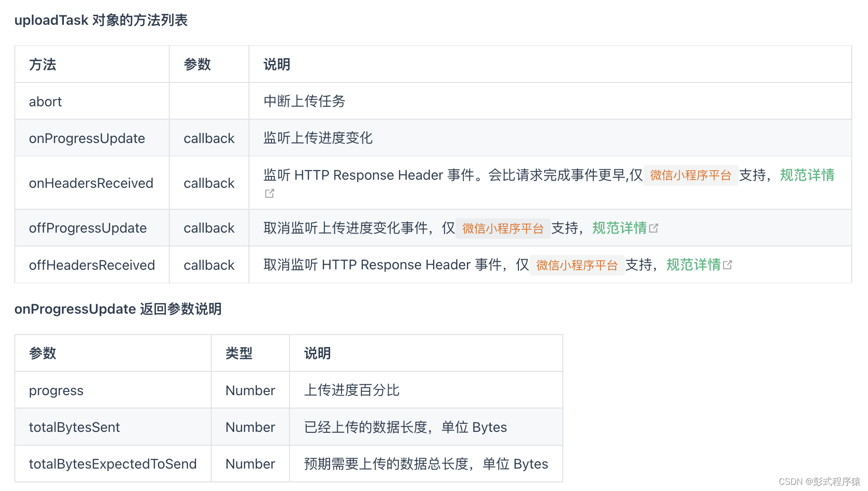Select the totalBytesExpectedToSend parameter cell
The width and height of the screenshot is (868, 491).
point(113,464)
